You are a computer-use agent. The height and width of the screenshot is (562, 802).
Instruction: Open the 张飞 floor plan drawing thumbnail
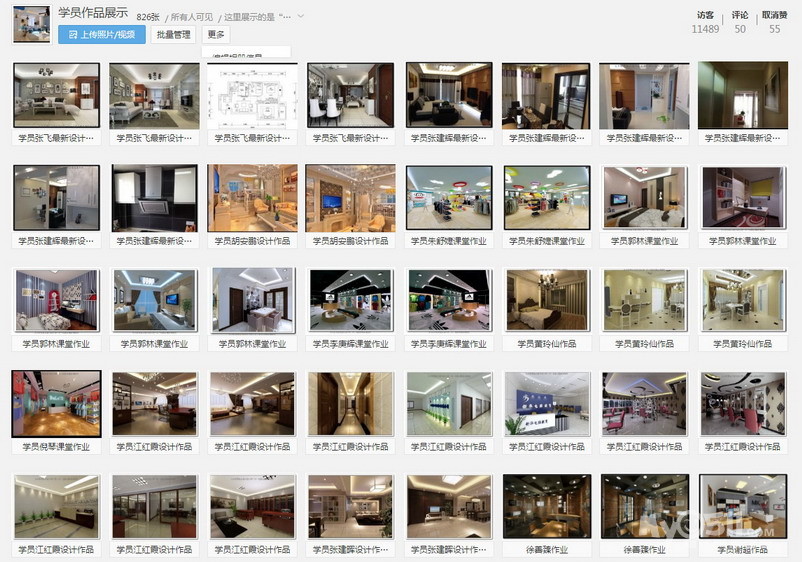[252, 96]
